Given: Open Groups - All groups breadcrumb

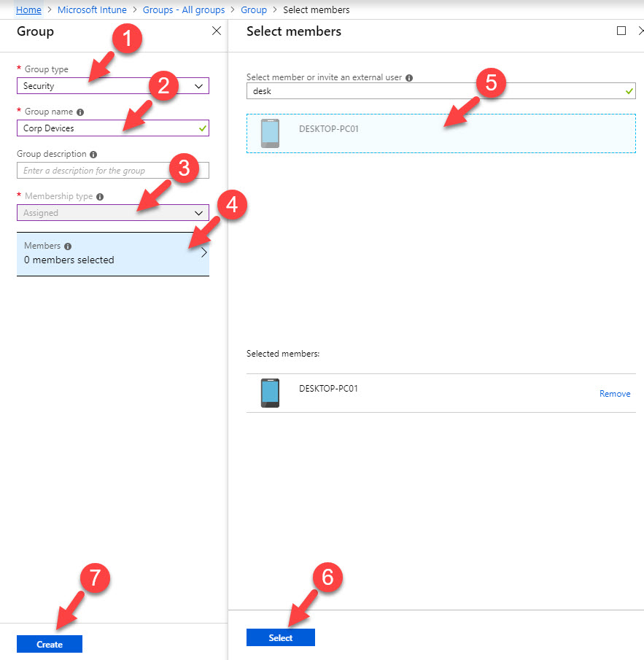Looking at the screenshot, I should 184,10.
